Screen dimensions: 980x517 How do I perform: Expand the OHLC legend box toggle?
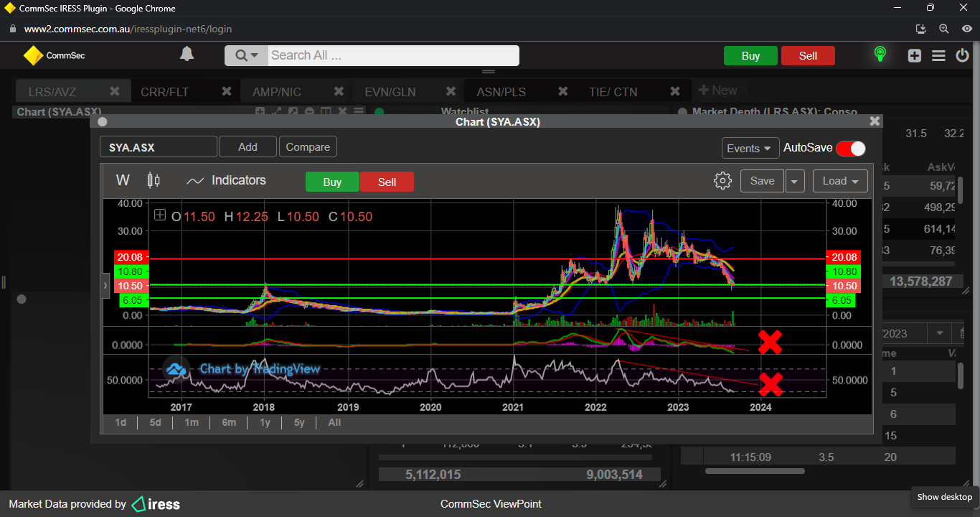click(x=160, y=216)
